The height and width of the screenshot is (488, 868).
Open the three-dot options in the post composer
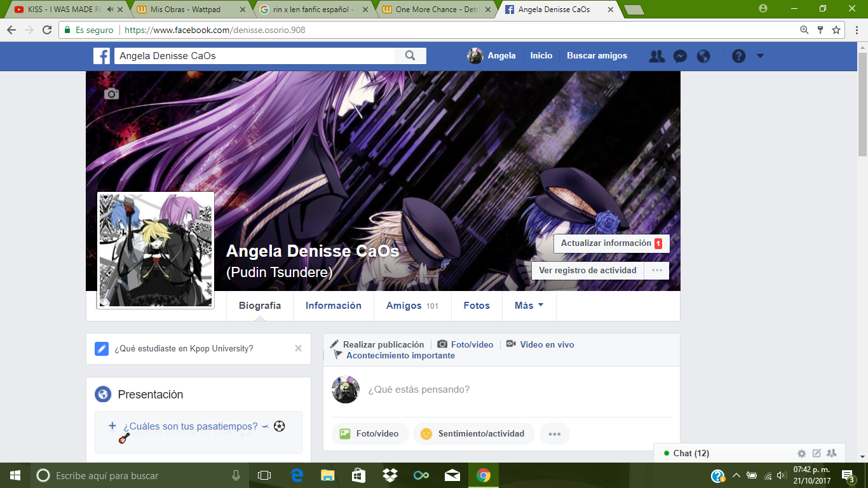(555, 434)
